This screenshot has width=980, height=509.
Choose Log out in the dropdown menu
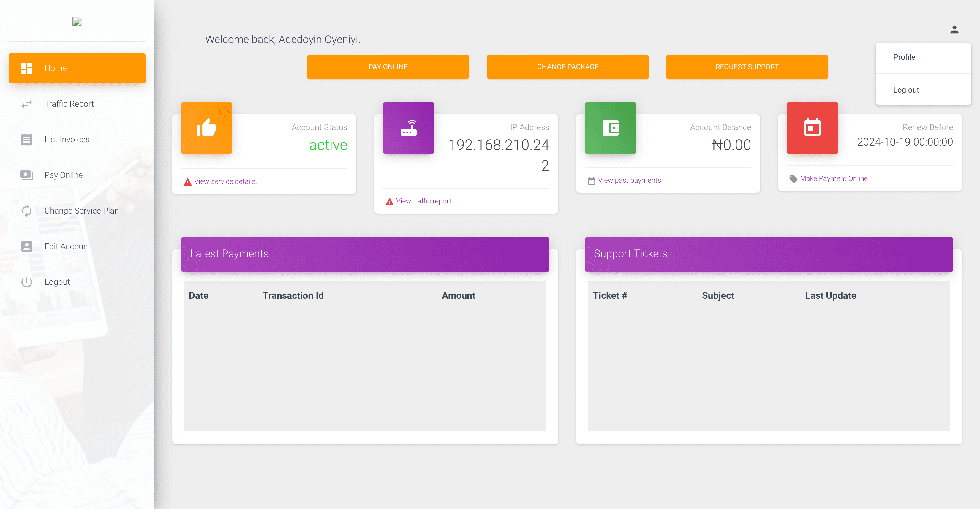906,90
